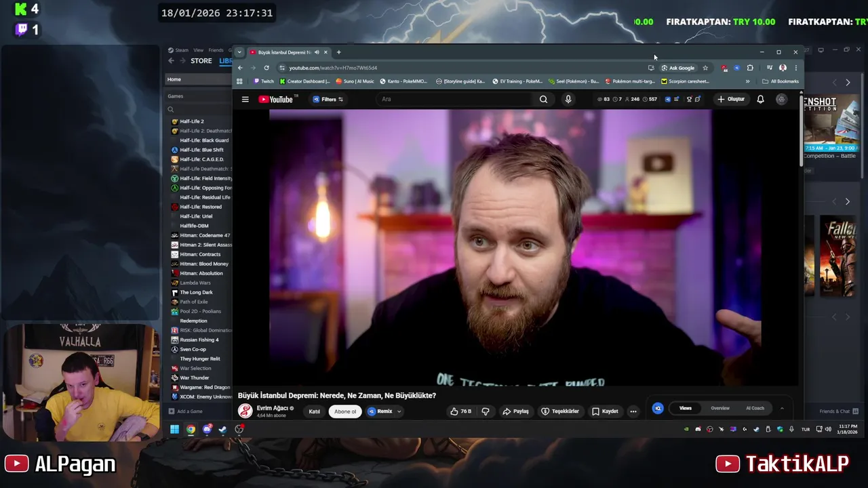Join the channel with the Katıl button

point(314,411)
